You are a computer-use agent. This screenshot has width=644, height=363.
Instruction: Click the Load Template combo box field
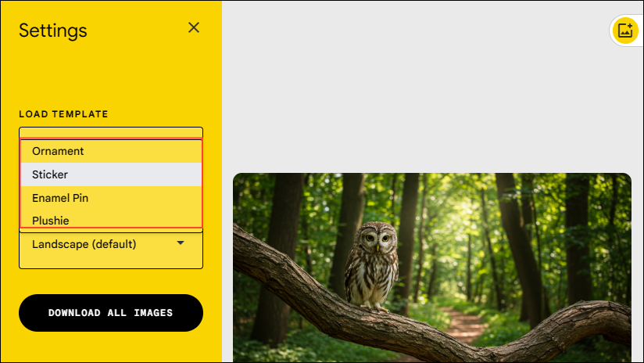pos(111,132)
